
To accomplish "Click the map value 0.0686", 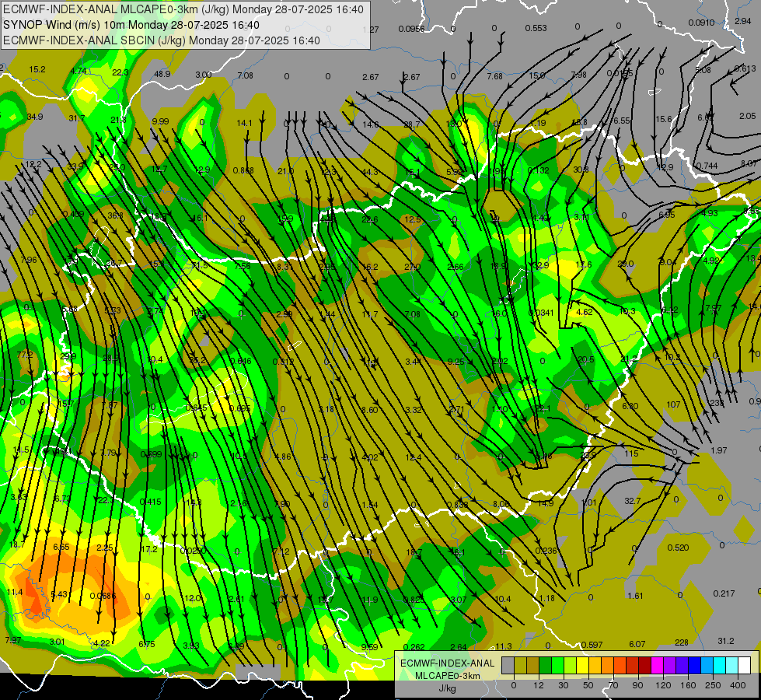I will [x=103, y=596].
